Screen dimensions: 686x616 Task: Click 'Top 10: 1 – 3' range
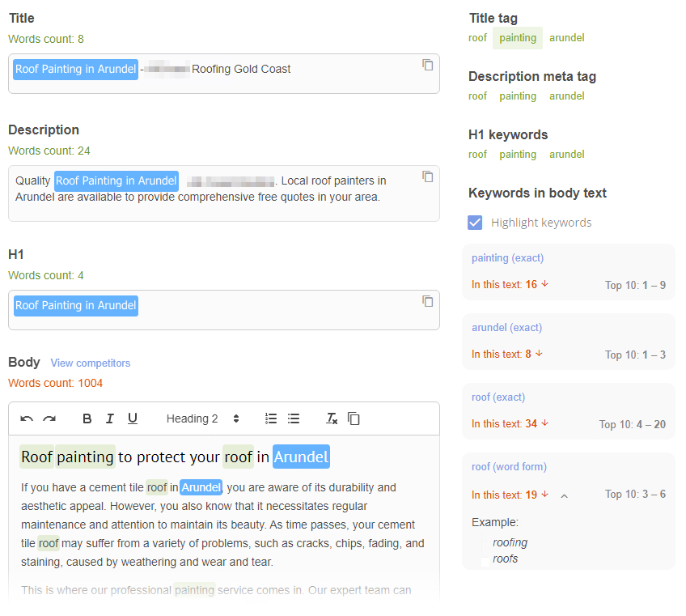coord(635,355)
